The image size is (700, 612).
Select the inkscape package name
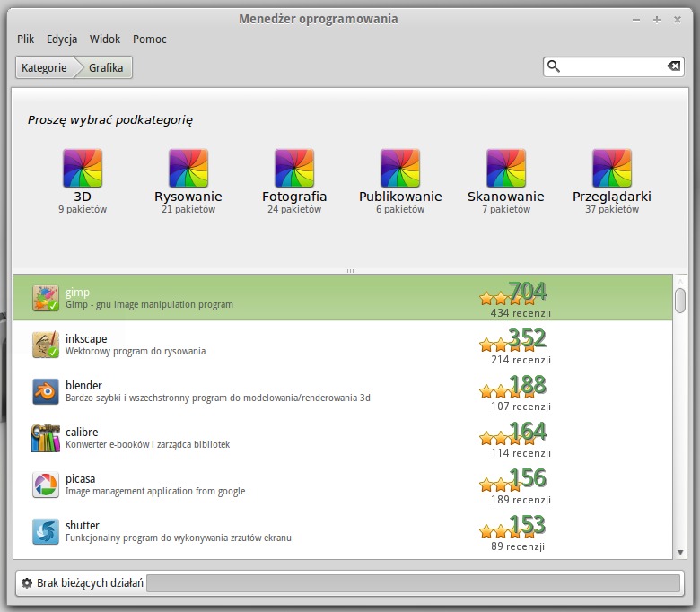point(86,339)
